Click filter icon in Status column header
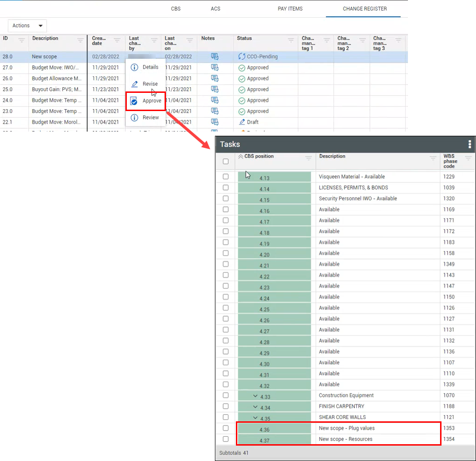Image resolution: width=476 pixels, height=461 pixels. [x=291, y=41]
